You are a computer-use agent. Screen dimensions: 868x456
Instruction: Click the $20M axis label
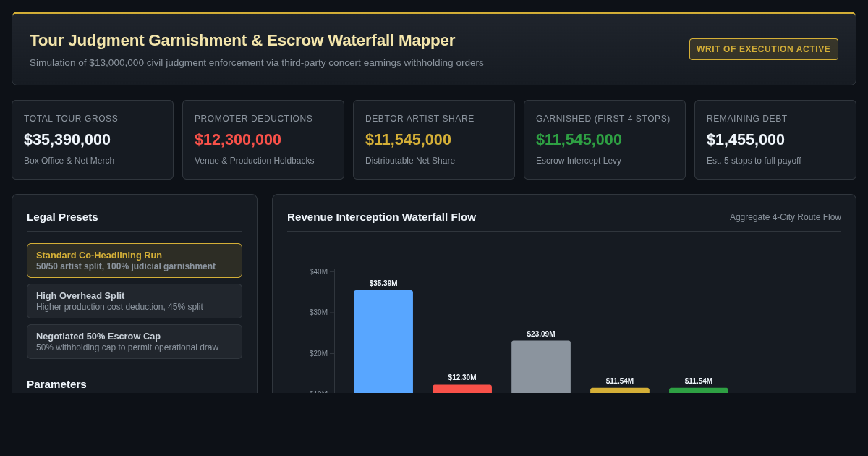[x=318, y=354]
